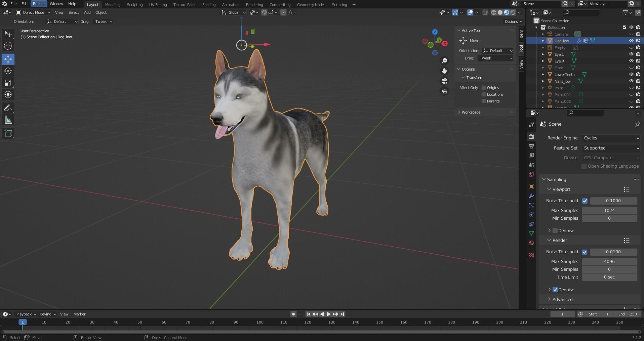Select the Scale tool

pos(8,83)
